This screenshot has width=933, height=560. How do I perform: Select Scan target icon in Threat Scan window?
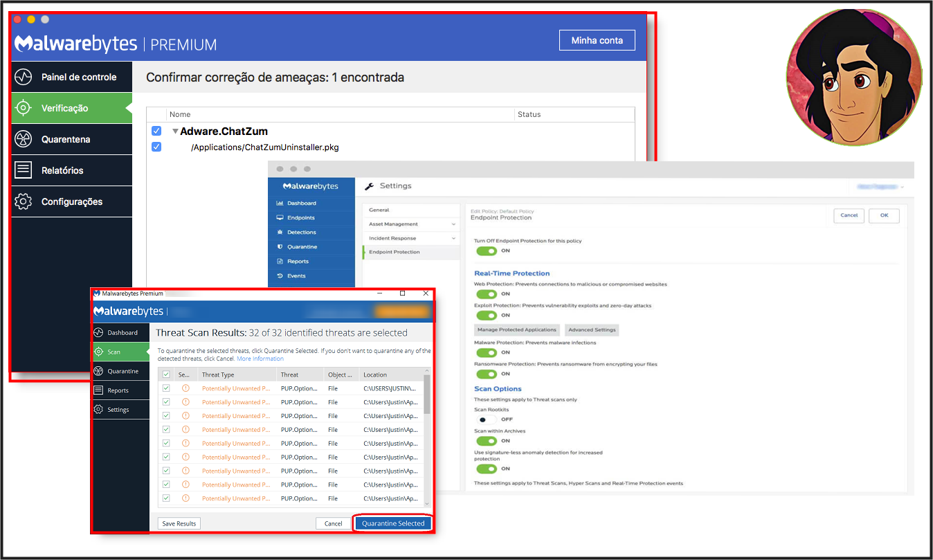[99, 352]
